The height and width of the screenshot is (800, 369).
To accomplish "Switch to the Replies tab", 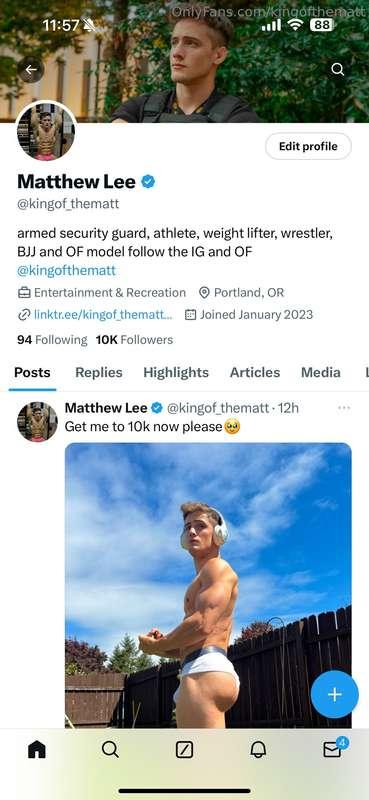I will 99,372.
